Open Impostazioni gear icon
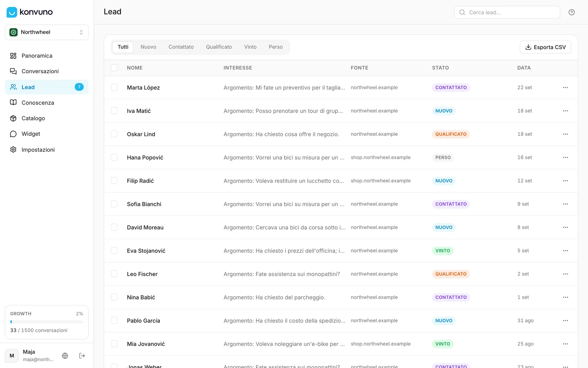 pyautogui.click(x=13, y=150)
